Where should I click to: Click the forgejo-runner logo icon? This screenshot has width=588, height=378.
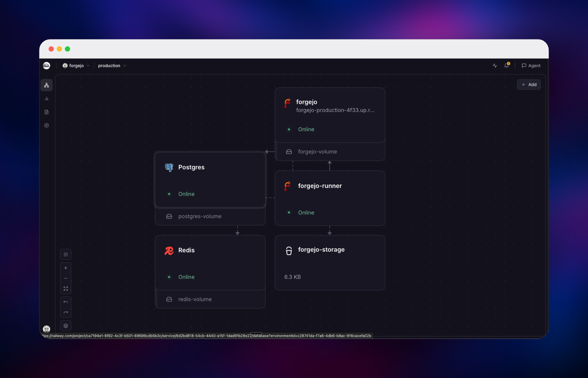tap(287, 186)
